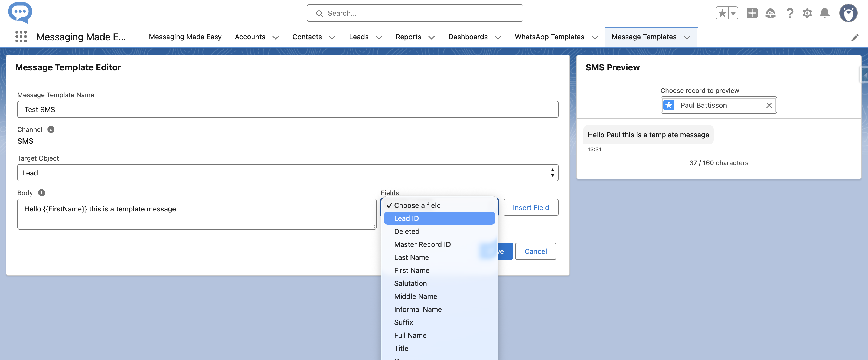Open the Trailhead guidance icon
The image size is (868, 360).
click(x=770, y=13)
